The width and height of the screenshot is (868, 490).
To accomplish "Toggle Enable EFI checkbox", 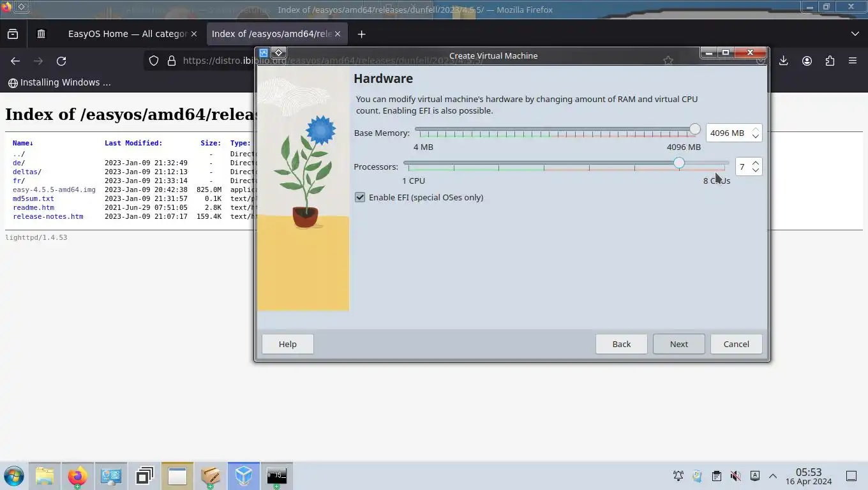I will [360, 197].
